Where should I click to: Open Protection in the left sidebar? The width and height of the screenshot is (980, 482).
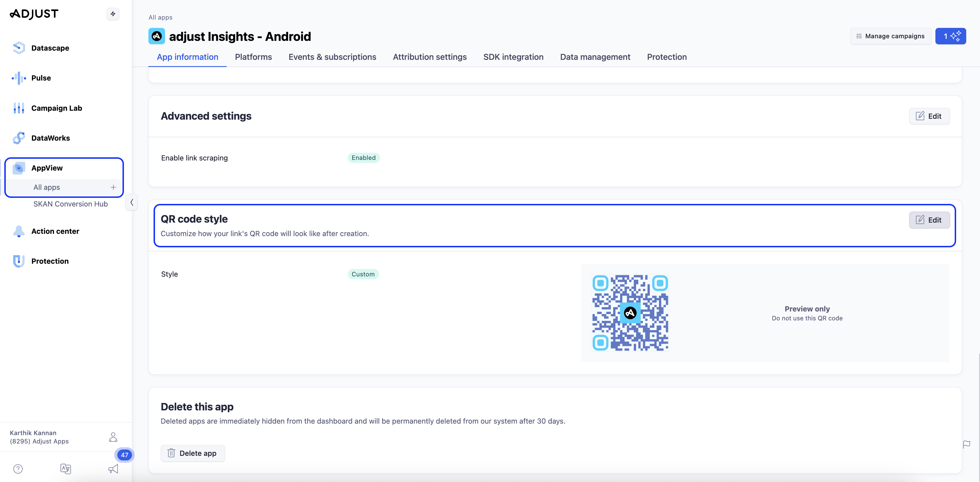pyautogui.click(x=50, y=261)
